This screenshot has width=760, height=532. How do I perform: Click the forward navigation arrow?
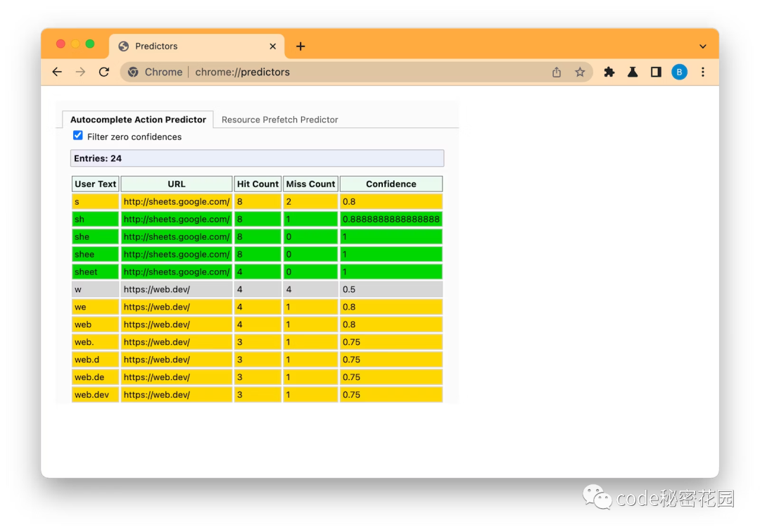(x=80, y=72)
